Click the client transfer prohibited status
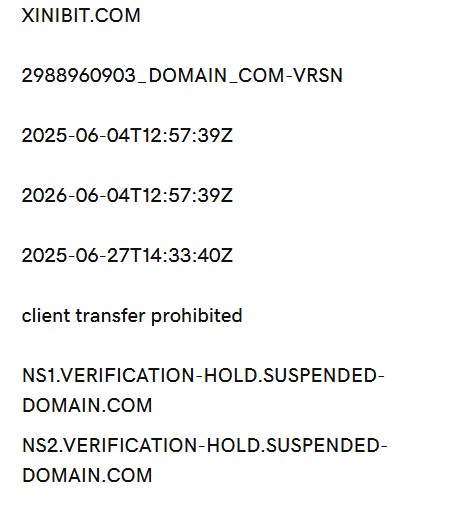 132,316
